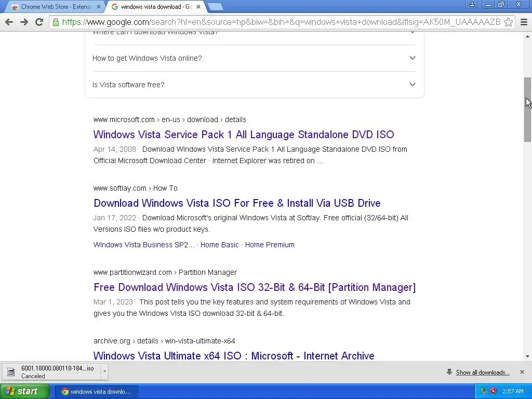Image resolution: width=532 pixels, height=399 pixels.
Task: Open Windows Vista Service Pack 1 DVD ISO result
Action: coord(244,135)
